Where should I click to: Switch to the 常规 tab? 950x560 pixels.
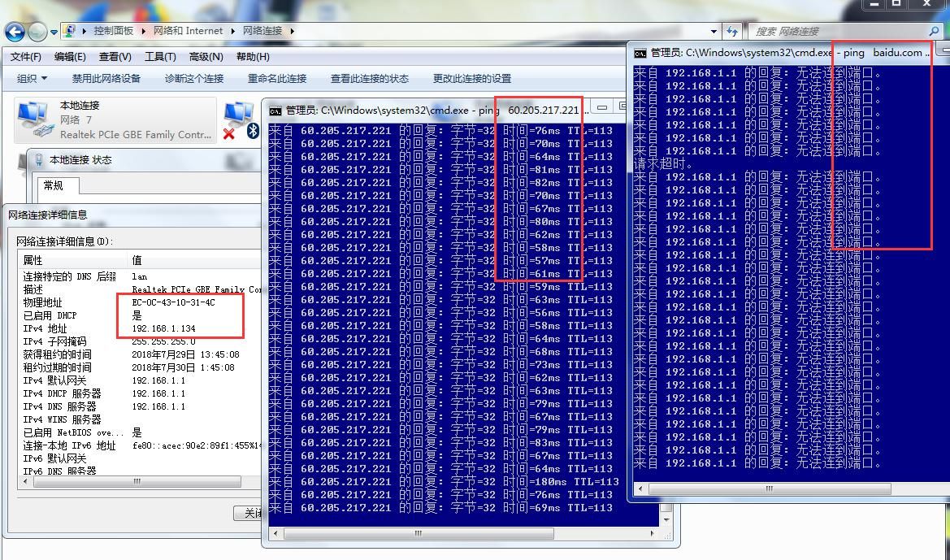54,185
